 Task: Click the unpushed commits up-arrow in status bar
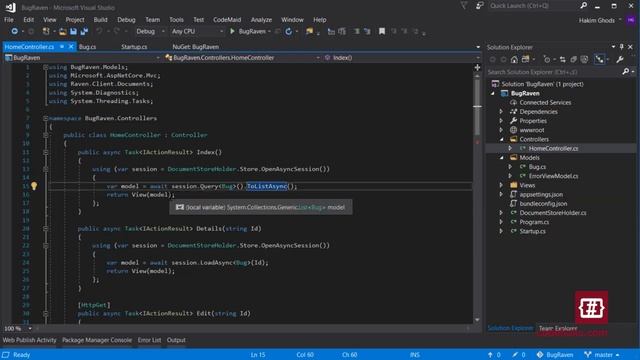[490, 355]
